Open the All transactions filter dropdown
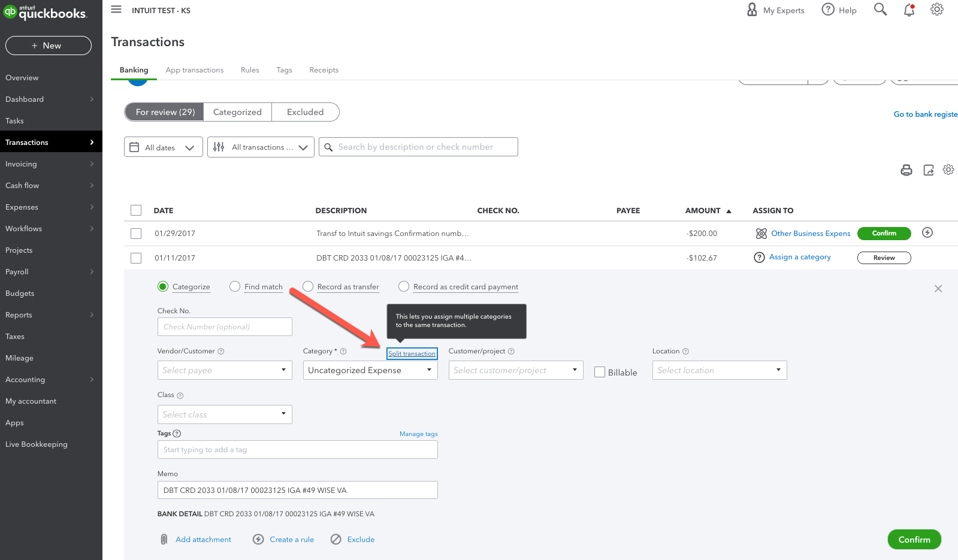 tap(261, 147)
